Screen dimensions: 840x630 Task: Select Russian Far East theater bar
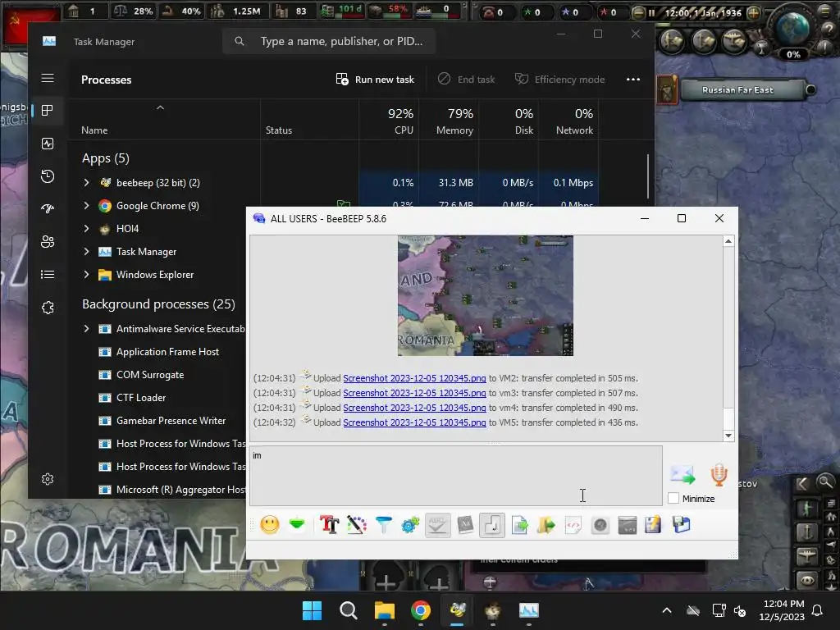[x=743, y=90]
